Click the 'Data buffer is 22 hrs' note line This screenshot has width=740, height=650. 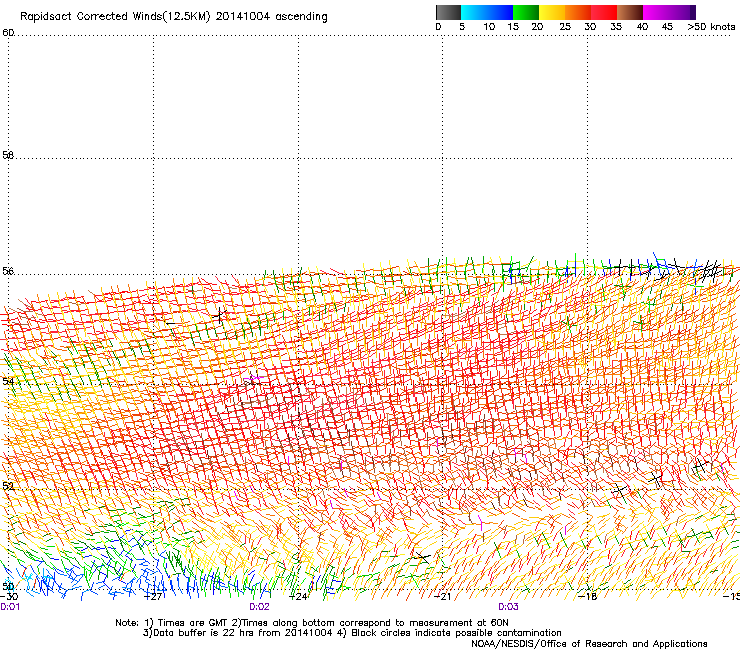(x=352, y=633)
